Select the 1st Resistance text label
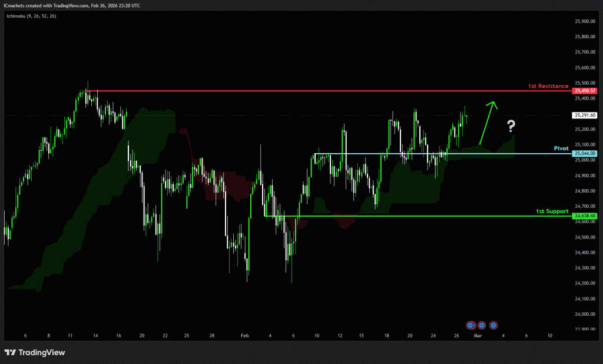Image resolution: width=603 pixels, height=364 pixels. 548,86
